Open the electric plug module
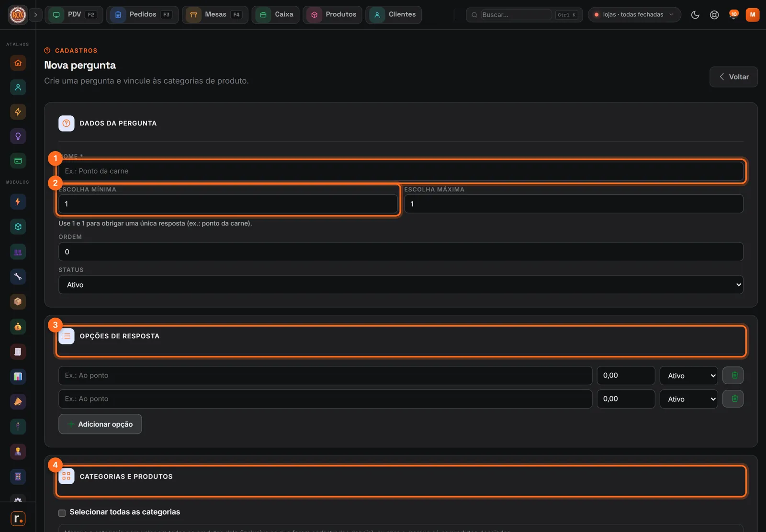 point(18,426)
